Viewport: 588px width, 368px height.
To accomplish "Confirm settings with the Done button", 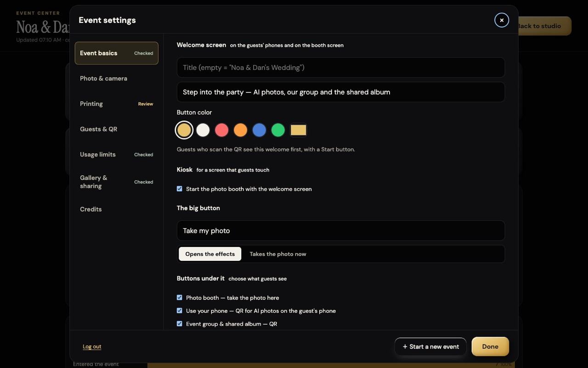I will coord(490,346).
